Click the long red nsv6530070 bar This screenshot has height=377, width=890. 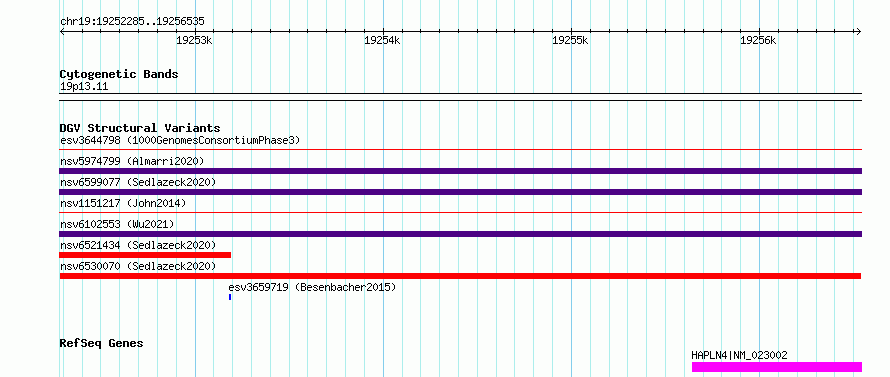(460, 276)
